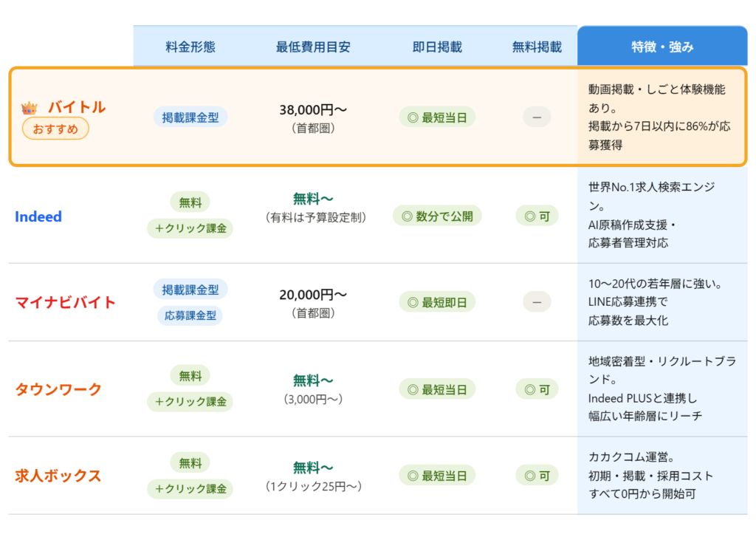
Task: Click 無料〜 price in 求人ボックス row
Action: [x=313, y=468]
